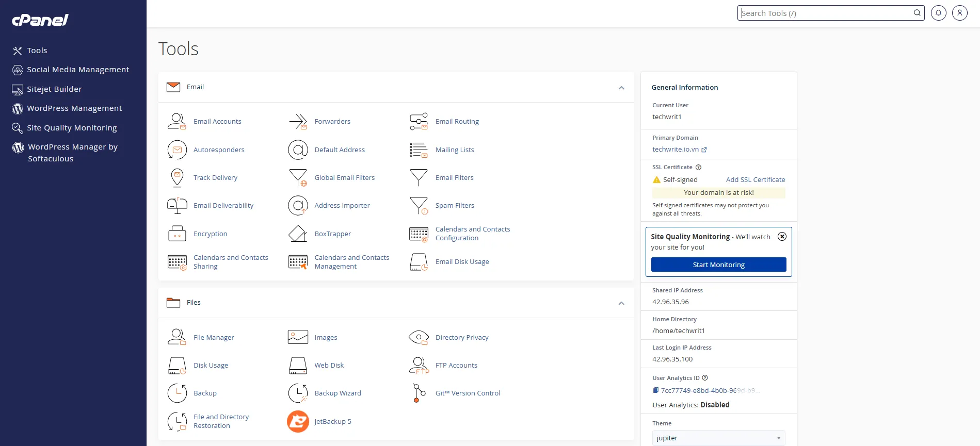Show help for User Analytics ID
980x446 pixels.
click(705, 378)
